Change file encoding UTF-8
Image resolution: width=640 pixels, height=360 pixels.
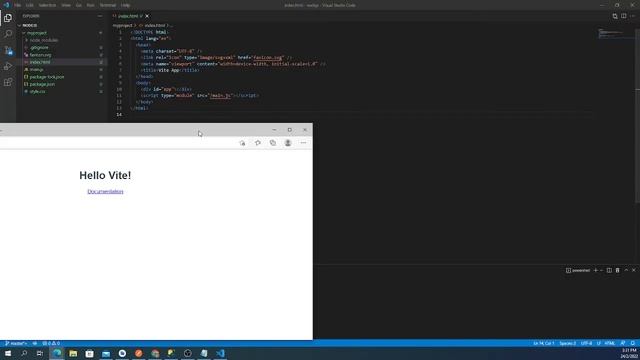587,343
